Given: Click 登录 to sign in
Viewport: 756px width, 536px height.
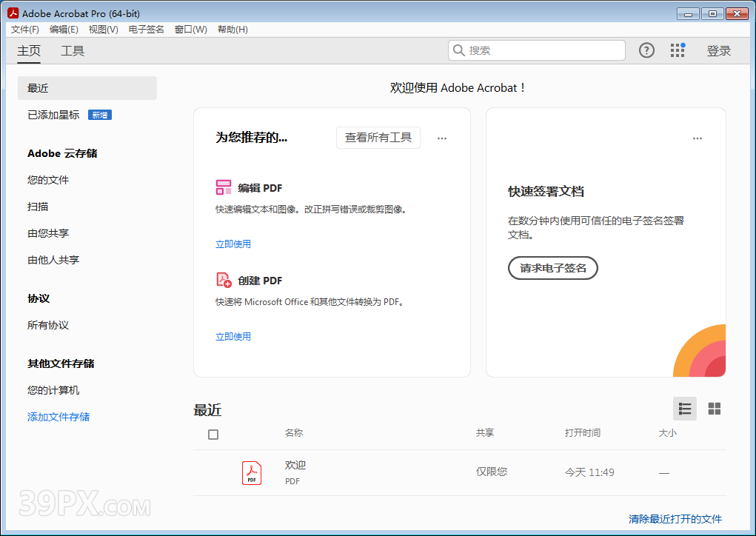Looking at the screenshot, I should 719,50.
